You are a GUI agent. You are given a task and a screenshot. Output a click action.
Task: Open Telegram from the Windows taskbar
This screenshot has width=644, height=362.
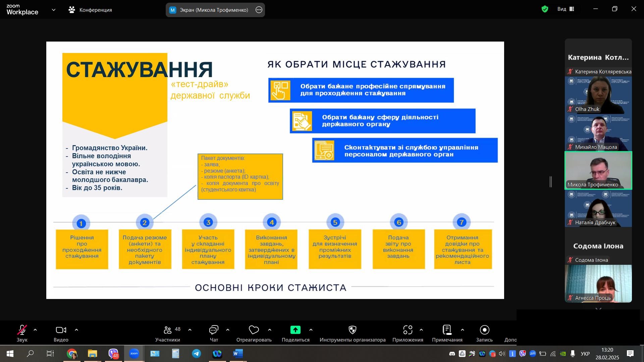197,354
